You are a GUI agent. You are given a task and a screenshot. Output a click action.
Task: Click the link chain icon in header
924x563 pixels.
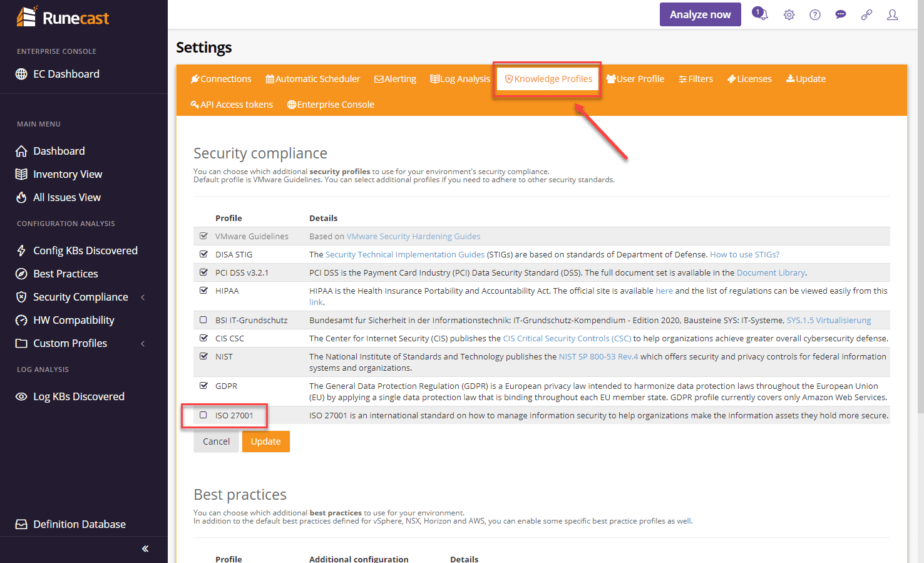pos(866,14)
